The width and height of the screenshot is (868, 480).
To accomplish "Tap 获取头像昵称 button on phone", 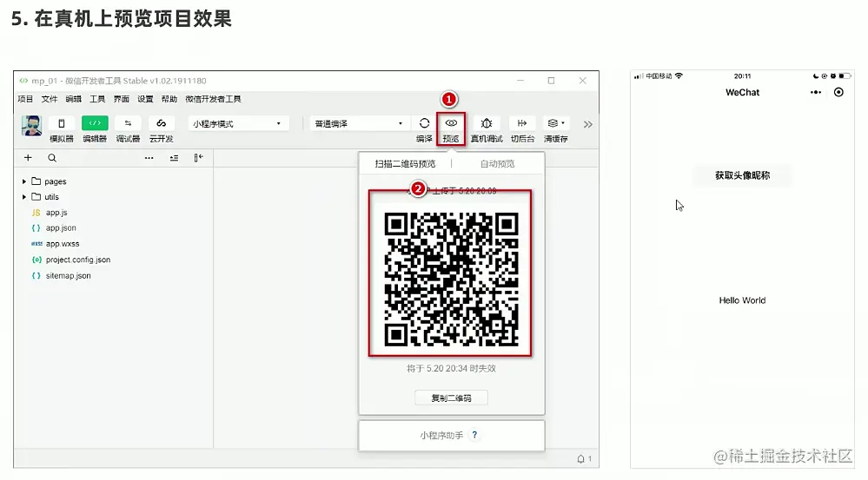I will click(742, 175).
